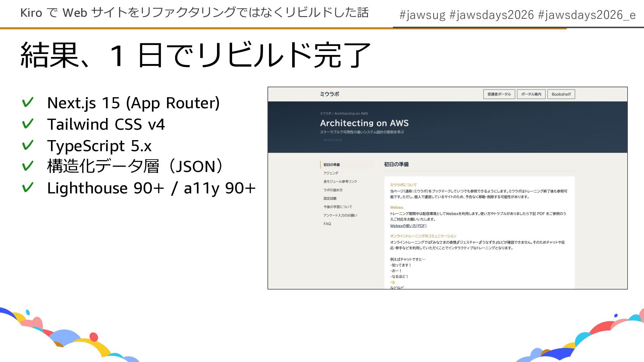Click the Architecting on AWS page heading
This screenshot has height=362, width=644.
click(364, 123)
